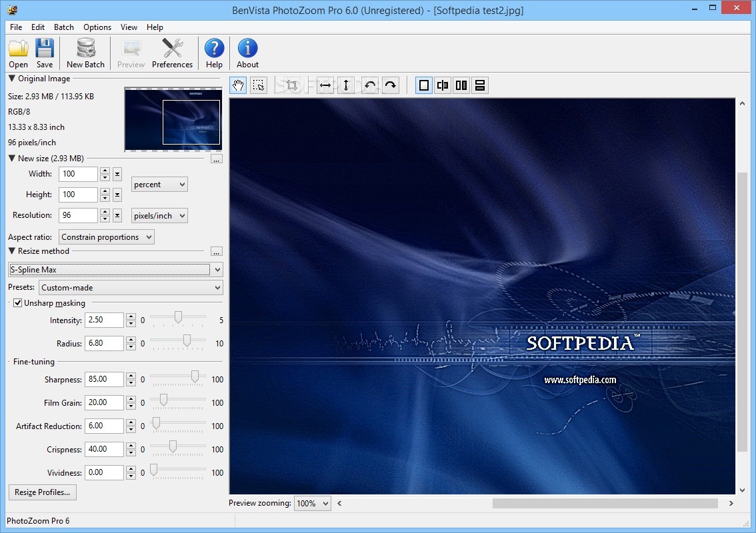This screenshot has width=756, height=533.
Task: Open Help from the question mark icon
Action: pyautogui.click(x=214, y=53)
